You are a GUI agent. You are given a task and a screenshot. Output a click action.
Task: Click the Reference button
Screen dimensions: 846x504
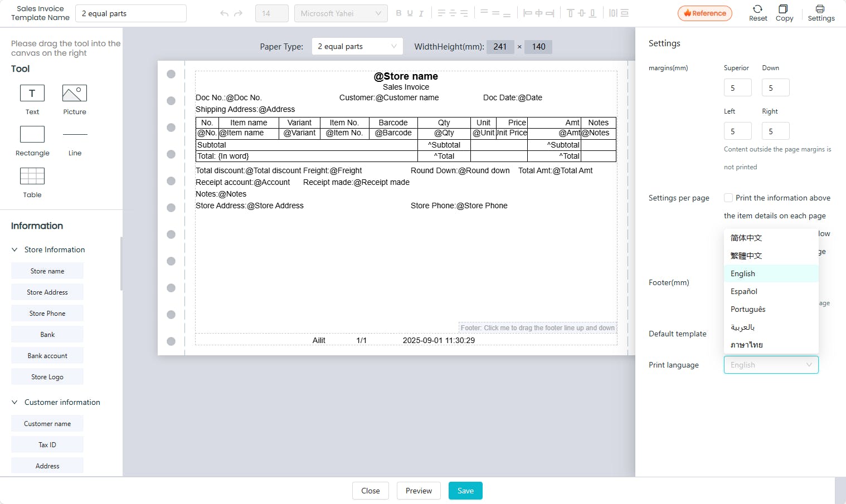(704, 13)
